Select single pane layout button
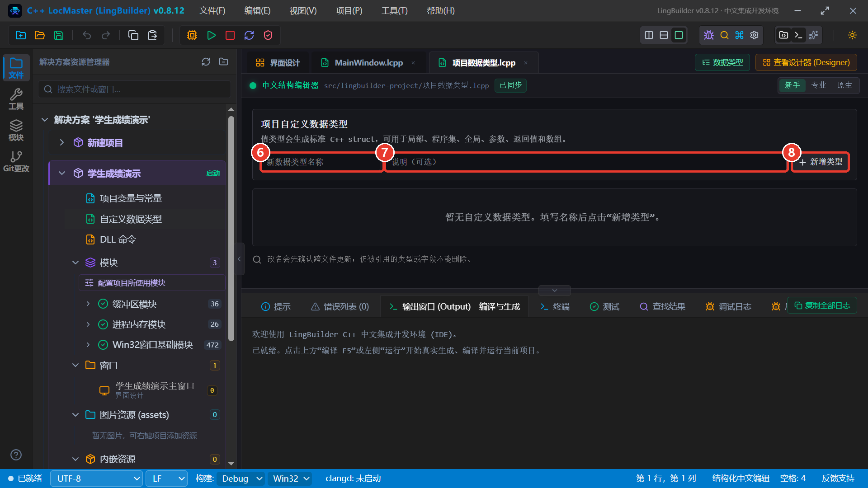Image resolution: width=868 pixels, height=488 pixels. click(x=679, y=35)
